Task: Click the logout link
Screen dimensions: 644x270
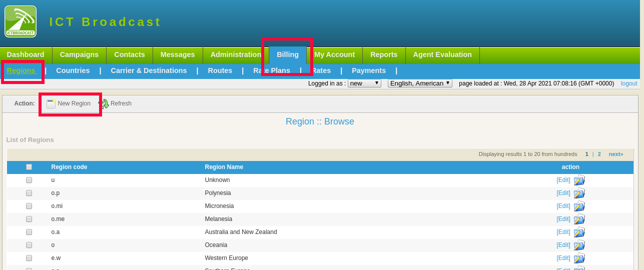Action: [629, 83]
